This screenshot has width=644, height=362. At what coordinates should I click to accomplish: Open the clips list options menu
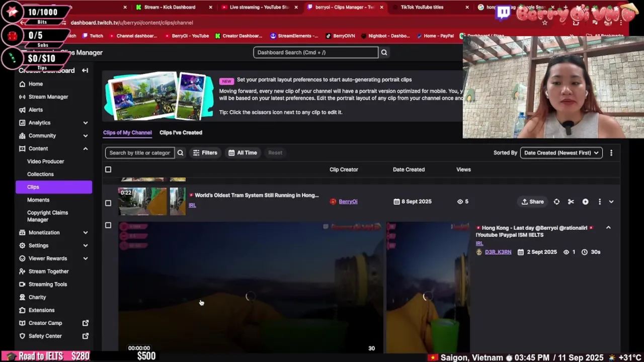point(611,153)
